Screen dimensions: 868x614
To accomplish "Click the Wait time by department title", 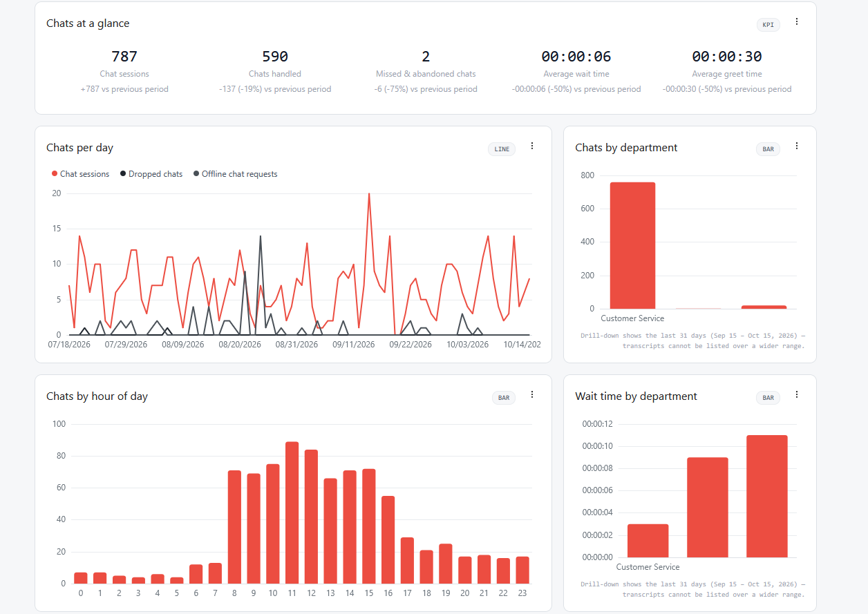I will (x=636, y=396).
